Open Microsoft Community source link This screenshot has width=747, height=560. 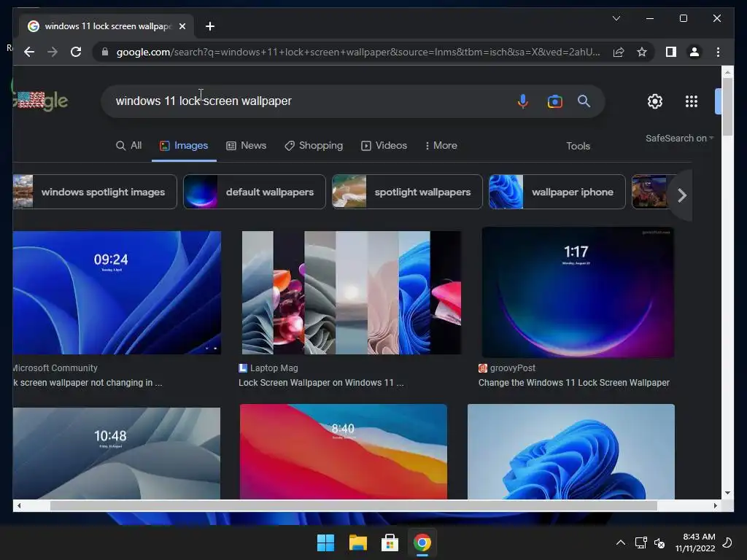point(55,368)
